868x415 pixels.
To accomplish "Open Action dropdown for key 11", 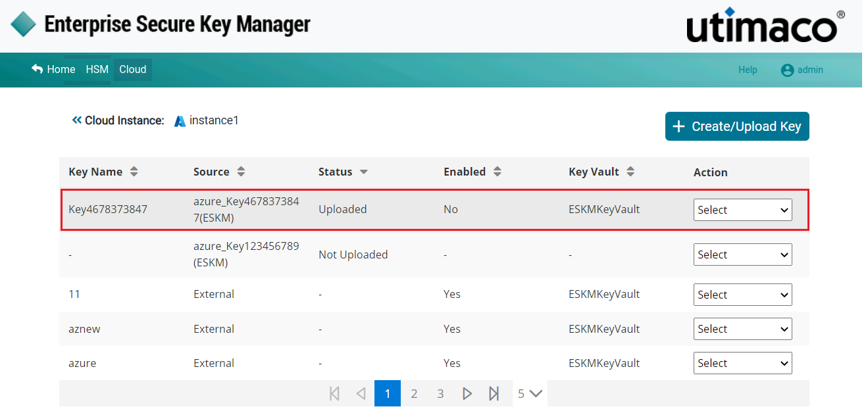I will (743, 295).
